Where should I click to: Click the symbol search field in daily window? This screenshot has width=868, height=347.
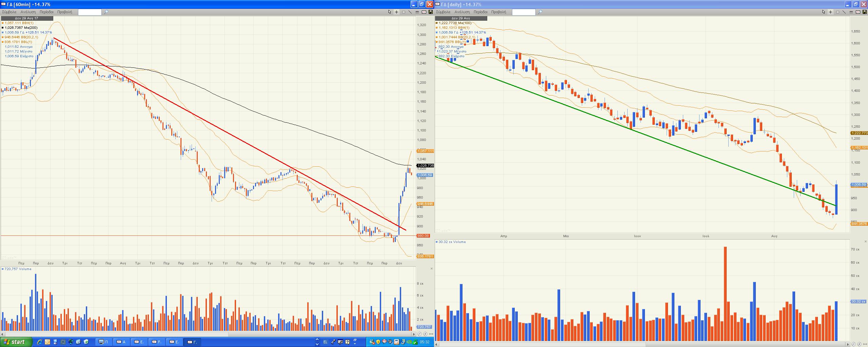(x=524, y=12)
